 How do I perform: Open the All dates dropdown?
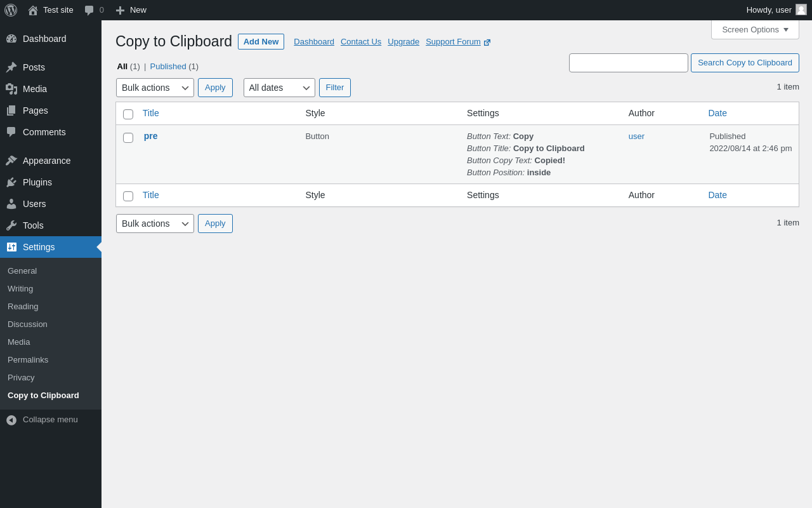click(x=279, y=88)
